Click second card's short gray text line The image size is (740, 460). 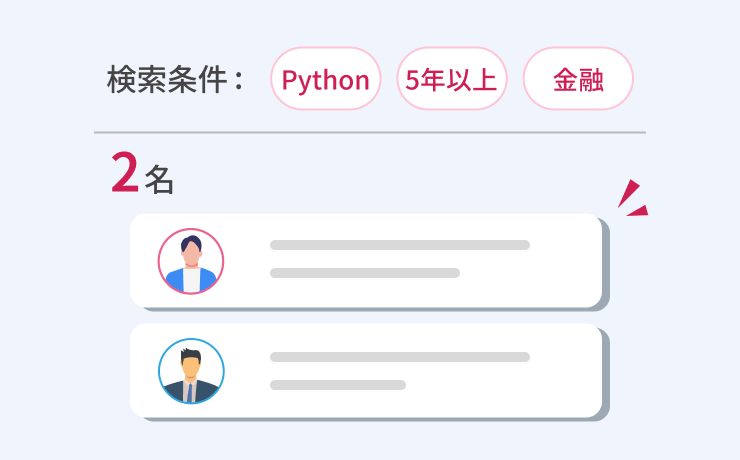337,385
